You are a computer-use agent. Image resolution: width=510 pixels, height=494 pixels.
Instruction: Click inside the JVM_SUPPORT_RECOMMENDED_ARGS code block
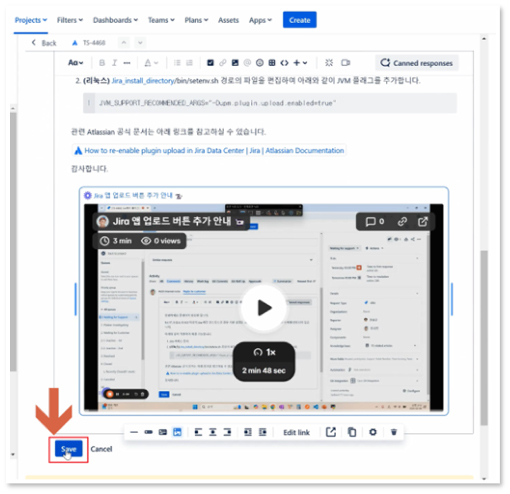click(x=270, y=103)
